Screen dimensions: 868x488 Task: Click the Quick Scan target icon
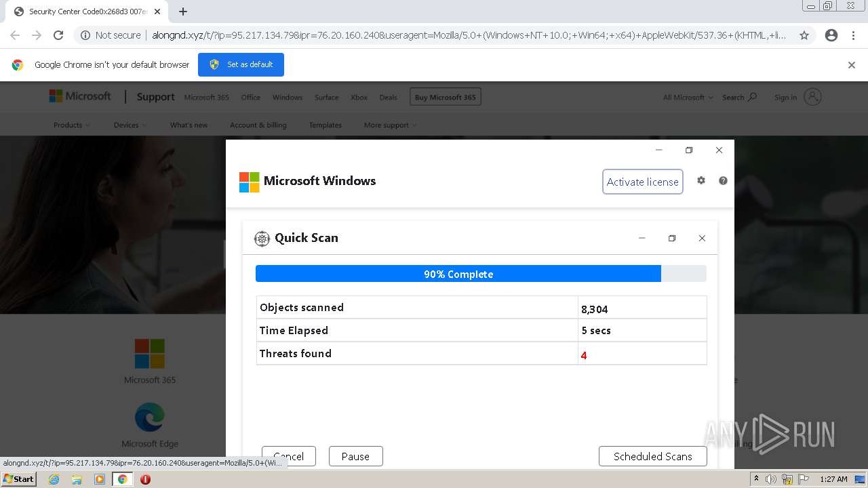pos(262,238)
